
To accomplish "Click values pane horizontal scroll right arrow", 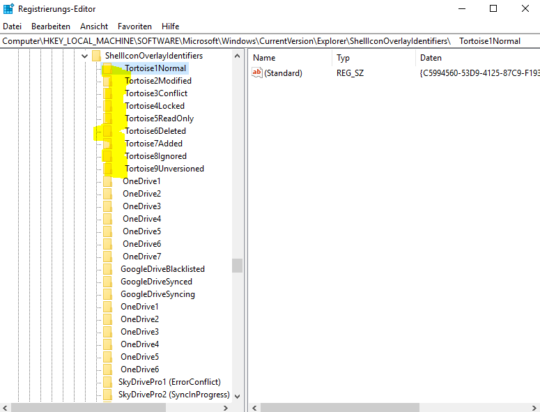I will tap(535, 408).
